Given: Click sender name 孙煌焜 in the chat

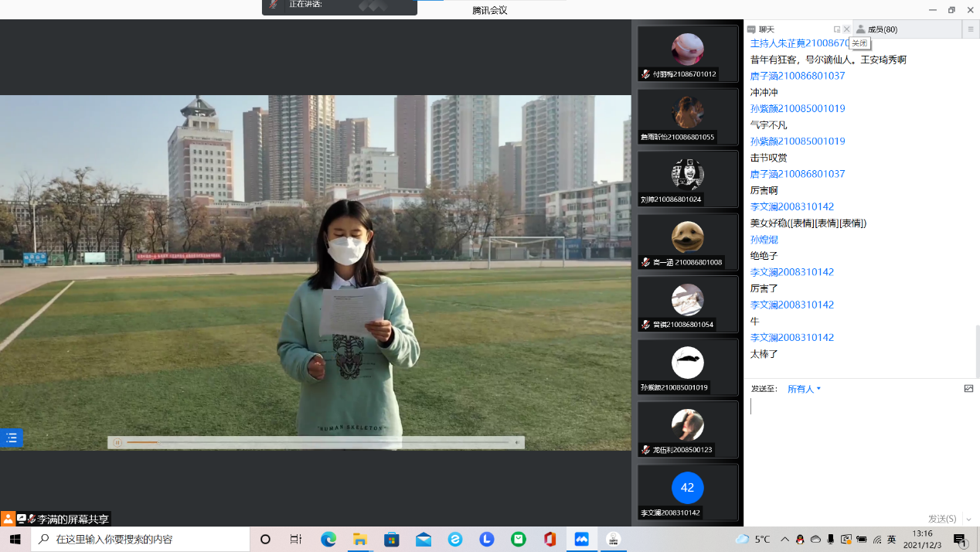Looking at the screenshot, I should point(764,240).
